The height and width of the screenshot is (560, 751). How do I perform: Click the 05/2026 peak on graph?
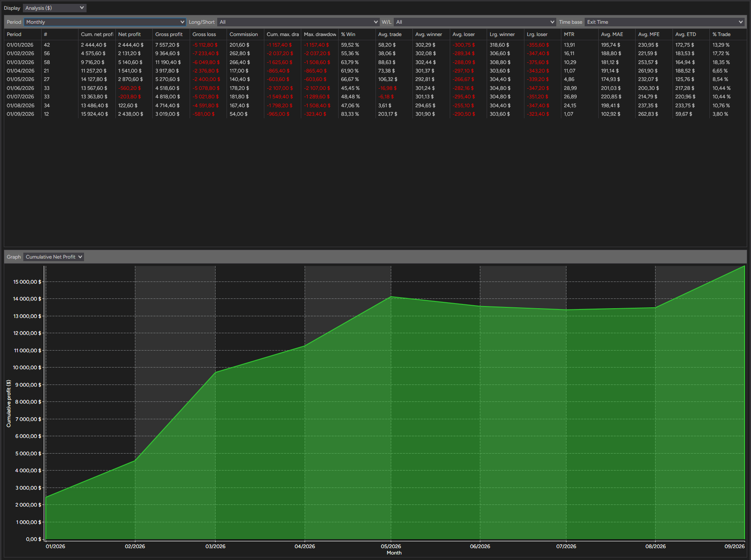point(391,297)
